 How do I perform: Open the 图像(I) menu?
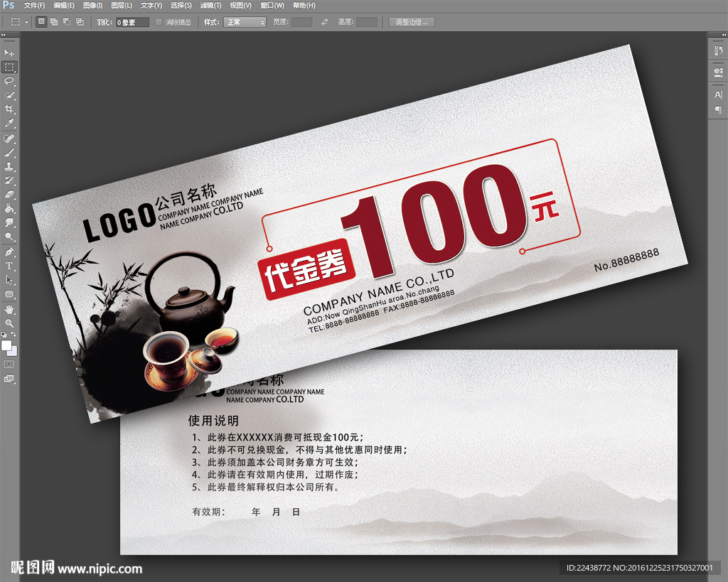tap(92, 6)
